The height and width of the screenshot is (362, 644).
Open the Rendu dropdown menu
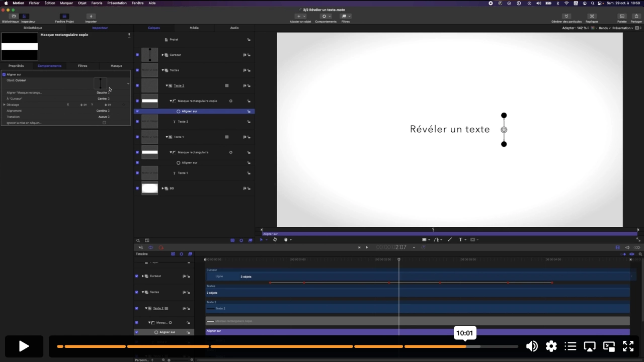605,28
